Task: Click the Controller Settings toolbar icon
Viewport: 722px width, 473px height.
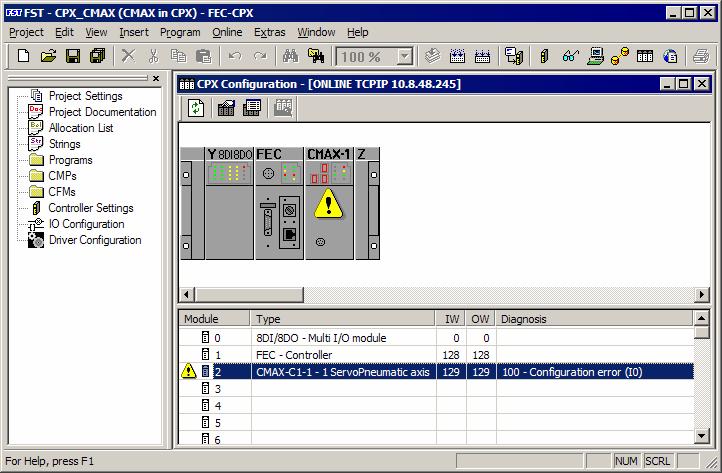Action: [544, 56]
